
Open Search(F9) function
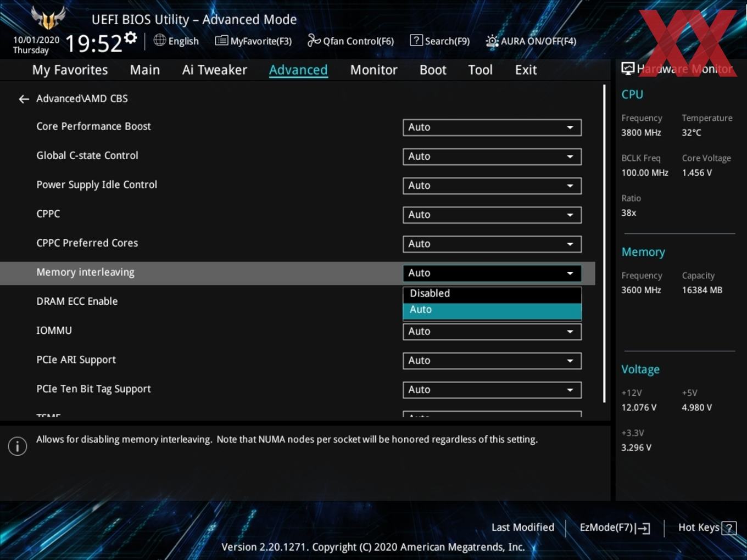tap(447, 41)
